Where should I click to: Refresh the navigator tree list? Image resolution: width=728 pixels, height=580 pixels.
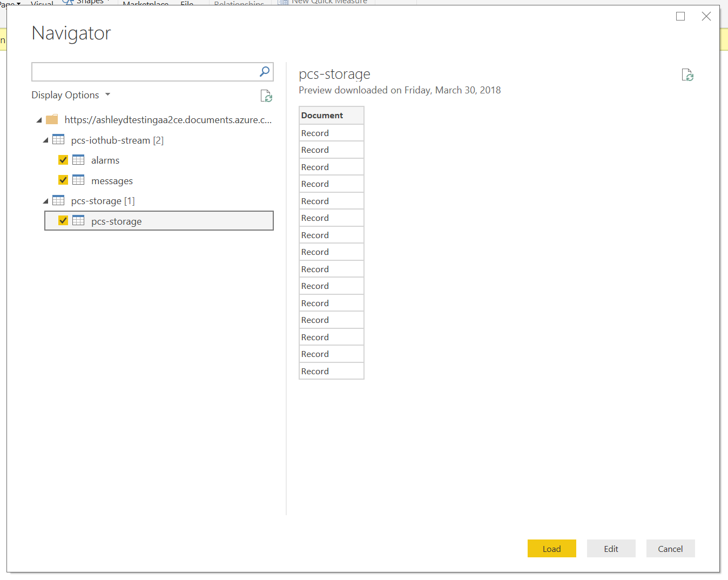pos(266,96)
